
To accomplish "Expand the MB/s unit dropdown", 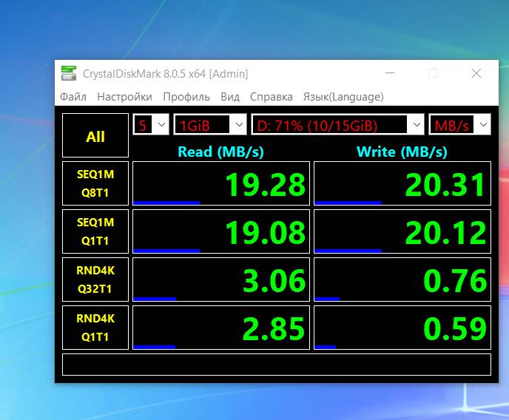I will click(459, 125).
